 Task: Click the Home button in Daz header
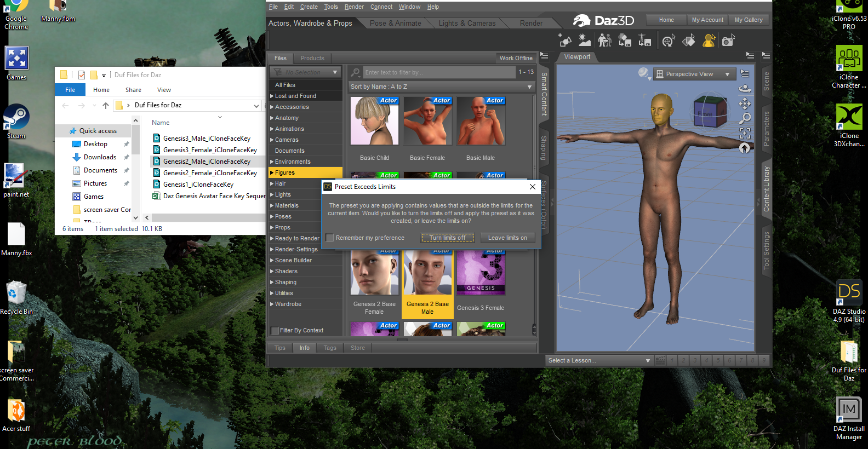pyautogui.click(x=666, y=20)
